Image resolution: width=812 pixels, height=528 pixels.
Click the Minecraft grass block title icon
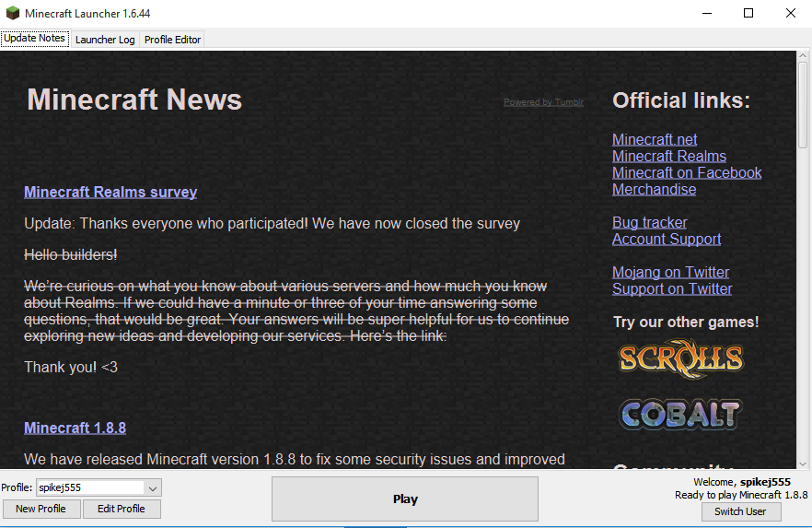click(13, 13)
